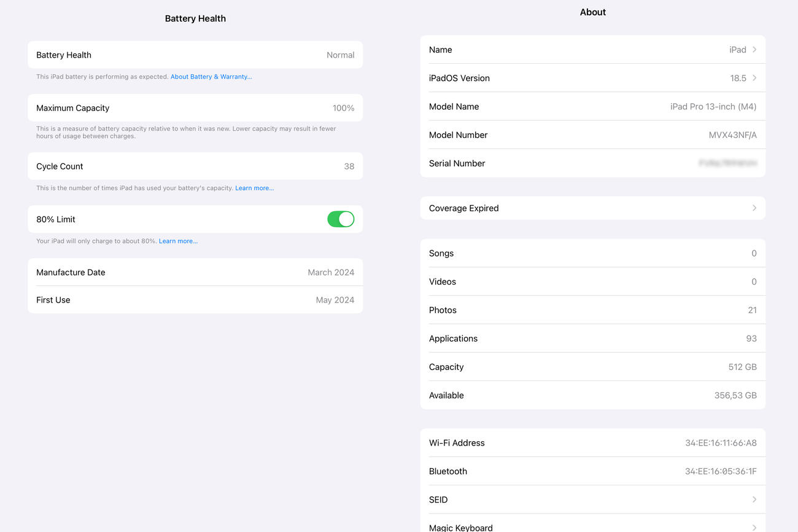This screenshot has width=798, height=532.
Task: Select the Model Number value MVX43NF/A
Action: [732, 135]
